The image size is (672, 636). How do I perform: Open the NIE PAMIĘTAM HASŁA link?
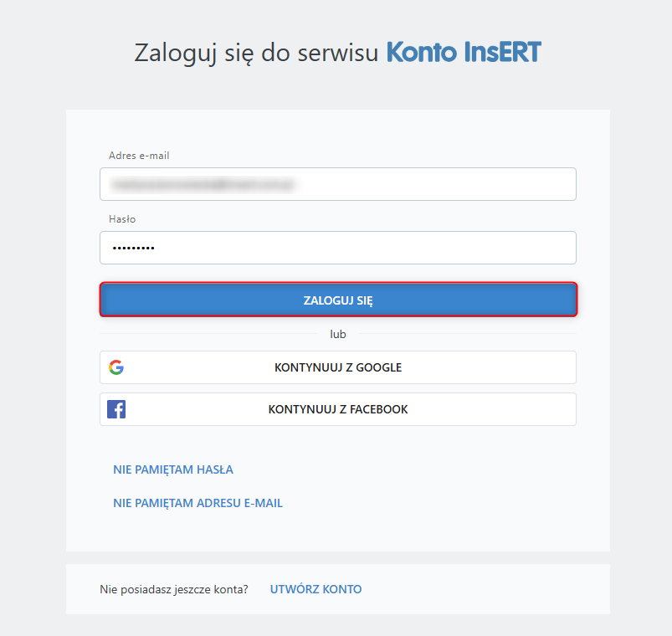pyautogui.click(x=173, y=469)
